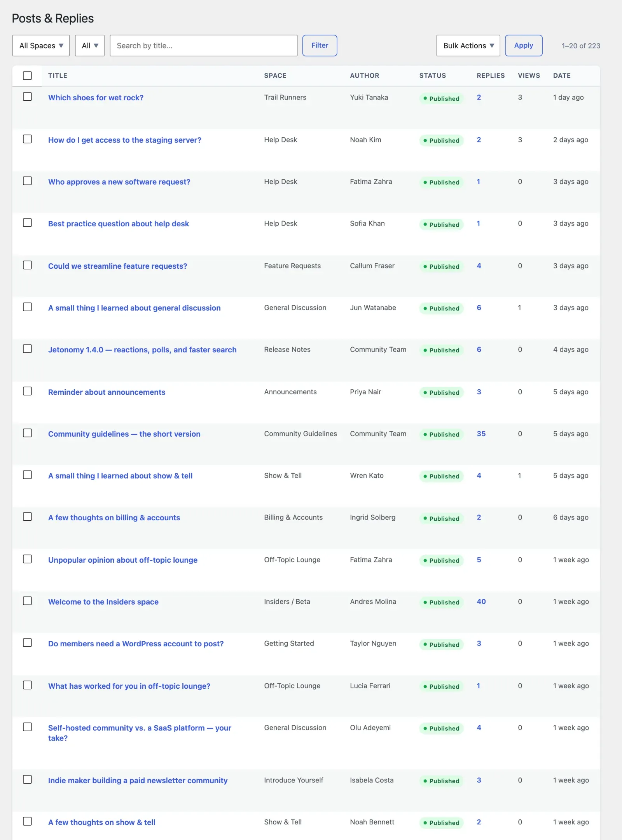
Task: Open the 5 replies of Unpopular opinion post
Action: pyautogui.click(x=479, y=560)
